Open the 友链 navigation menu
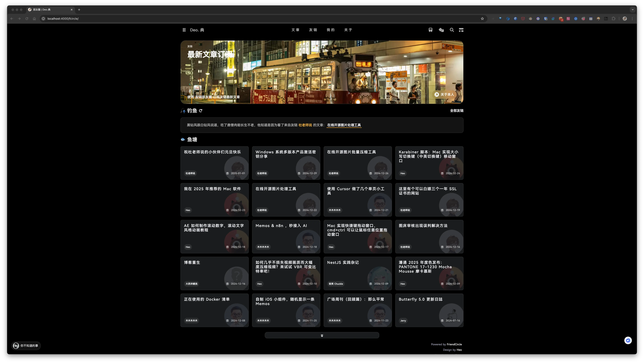644x363 pixels. (313, 30)
